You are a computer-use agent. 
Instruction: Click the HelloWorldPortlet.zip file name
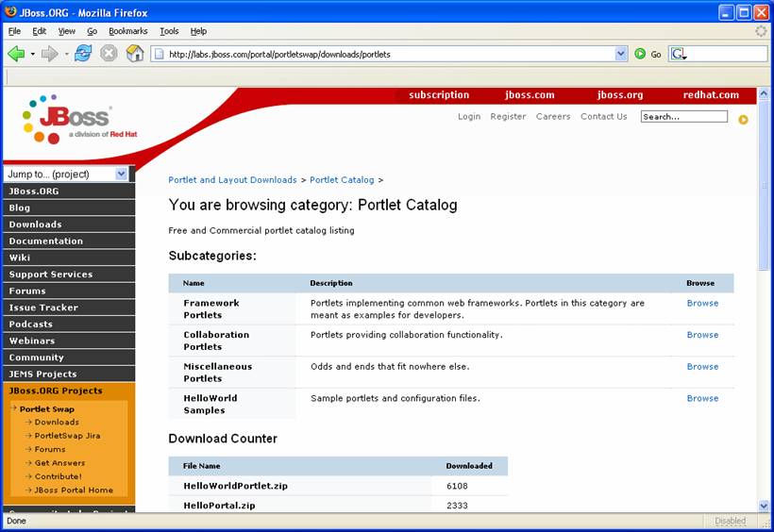point(235,486)
